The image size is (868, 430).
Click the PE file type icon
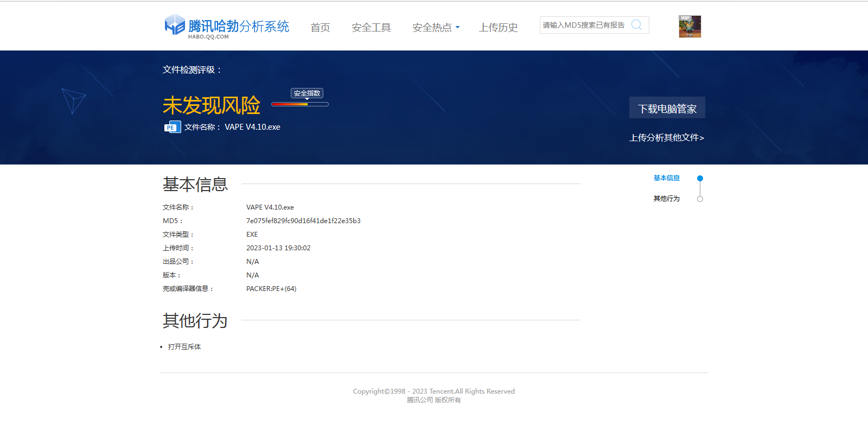coord(173,127)
